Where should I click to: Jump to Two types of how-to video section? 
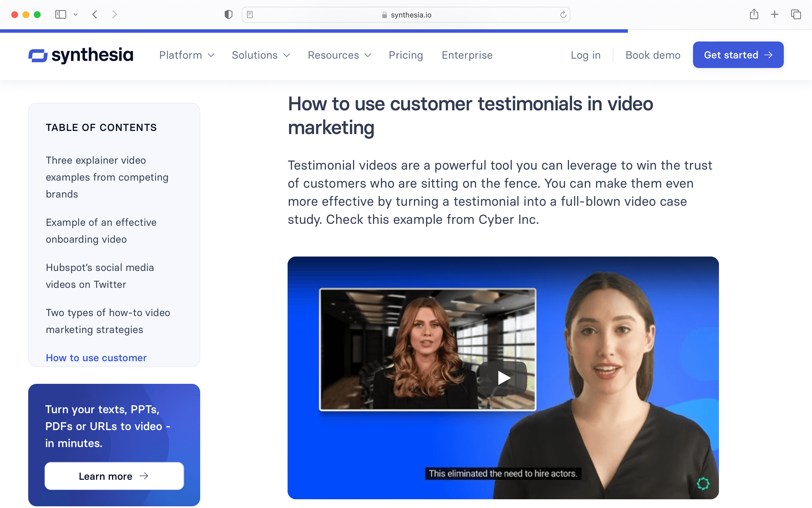pyautogui.click(x=108, y=321)
